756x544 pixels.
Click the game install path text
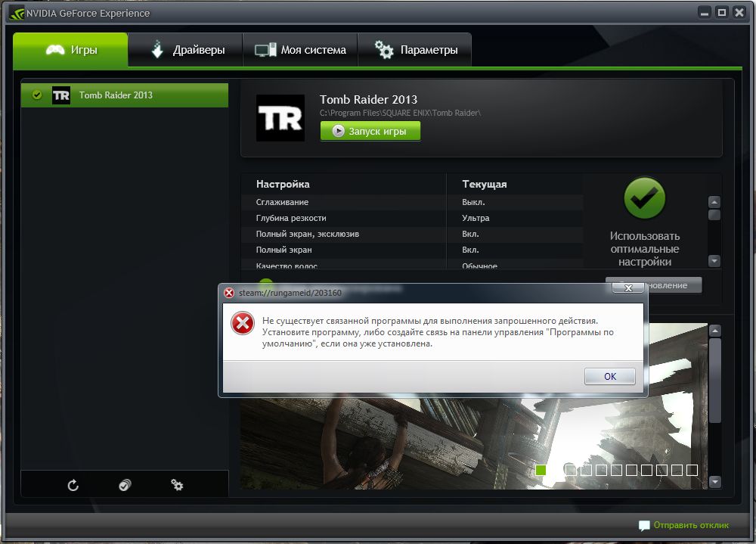(400, 113)
